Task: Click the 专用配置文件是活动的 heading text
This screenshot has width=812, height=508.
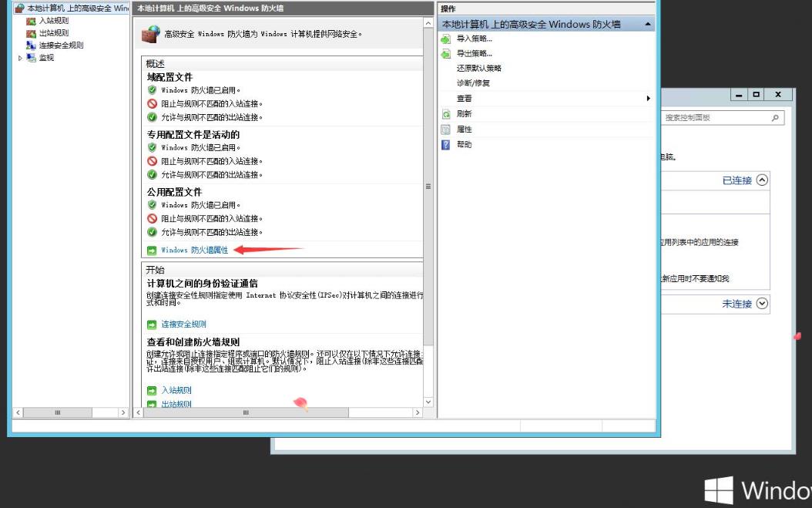Action: click(193, 135)
